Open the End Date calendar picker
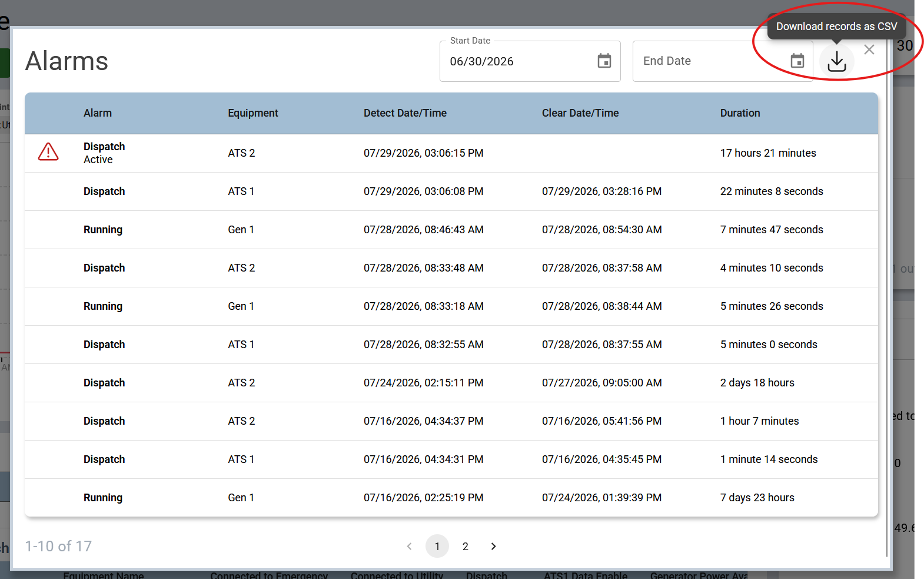This screenshot has height=579, width=924. pos(797,61)
